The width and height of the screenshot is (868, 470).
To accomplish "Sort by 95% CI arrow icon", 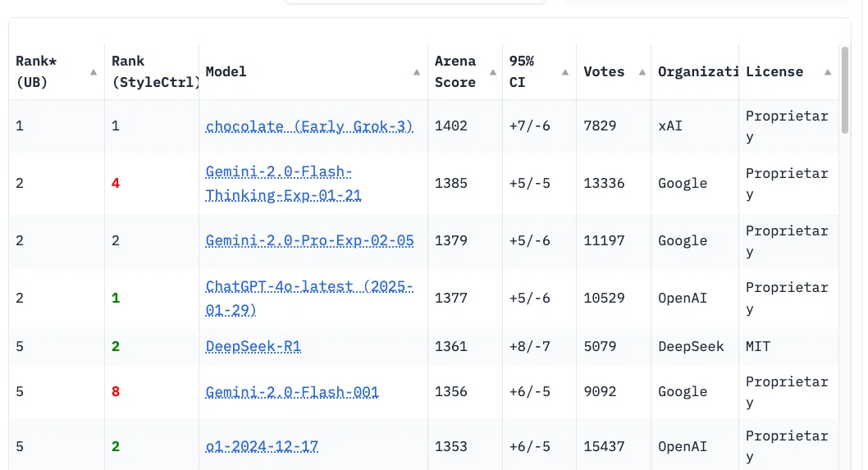I will 565,72.
